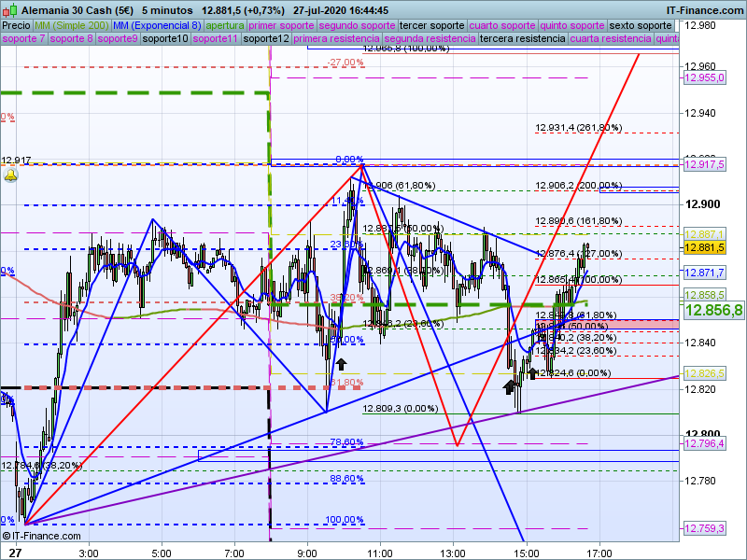Click the 12.931,4 (261,80%) Fibonacci label
The width and height of the screenshot is (747, 560).
click(x=578, y=128)
